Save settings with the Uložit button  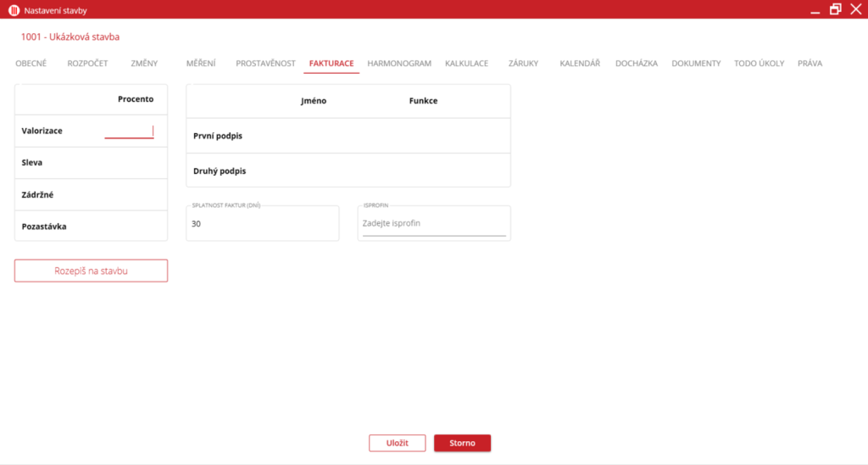click(397, 443)
